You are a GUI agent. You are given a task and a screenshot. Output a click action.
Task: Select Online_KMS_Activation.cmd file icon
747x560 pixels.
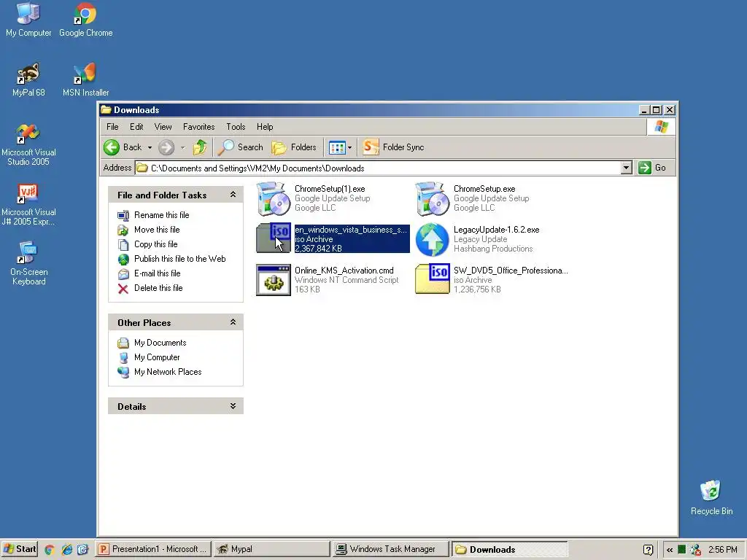274,280
